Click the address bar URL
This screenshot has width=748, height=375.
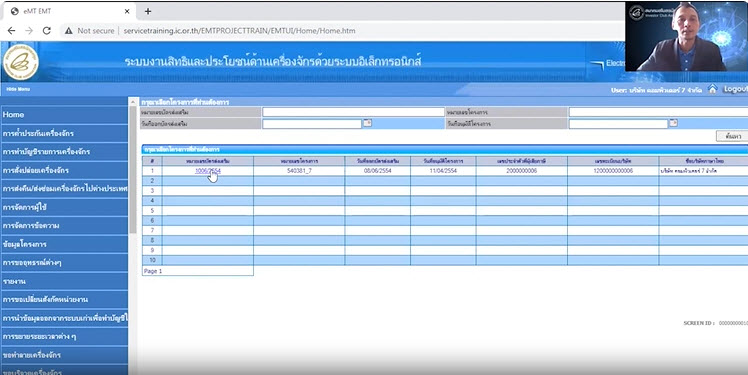239,31
